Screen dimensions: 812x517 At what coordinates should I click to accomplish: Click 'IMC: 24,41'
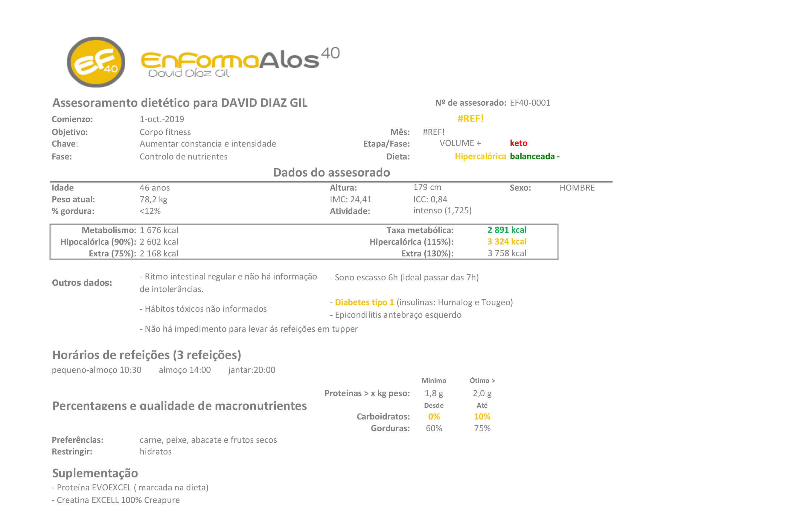pos(351,199)
